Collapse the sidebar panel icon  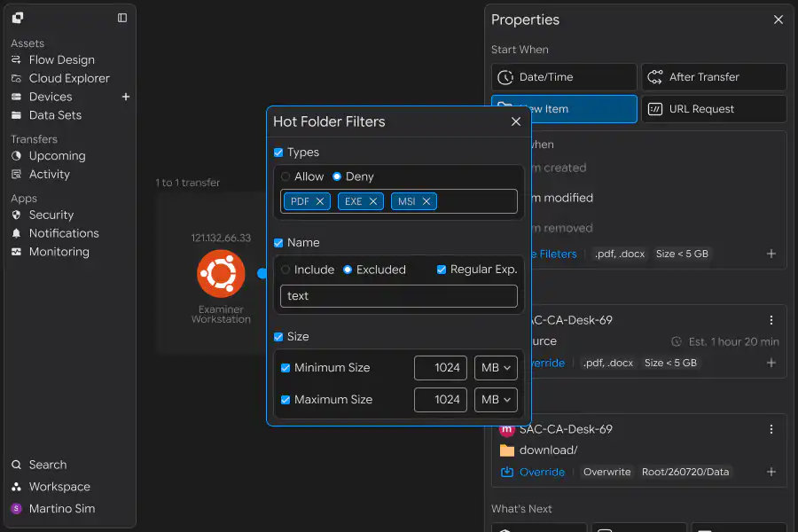click(122, 18)
